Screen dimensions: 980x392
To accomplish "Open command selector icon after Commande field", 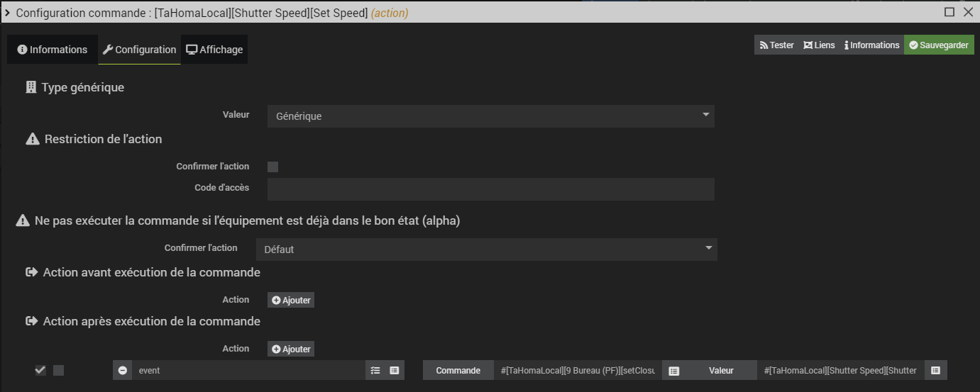I will (x=674, y=370).
